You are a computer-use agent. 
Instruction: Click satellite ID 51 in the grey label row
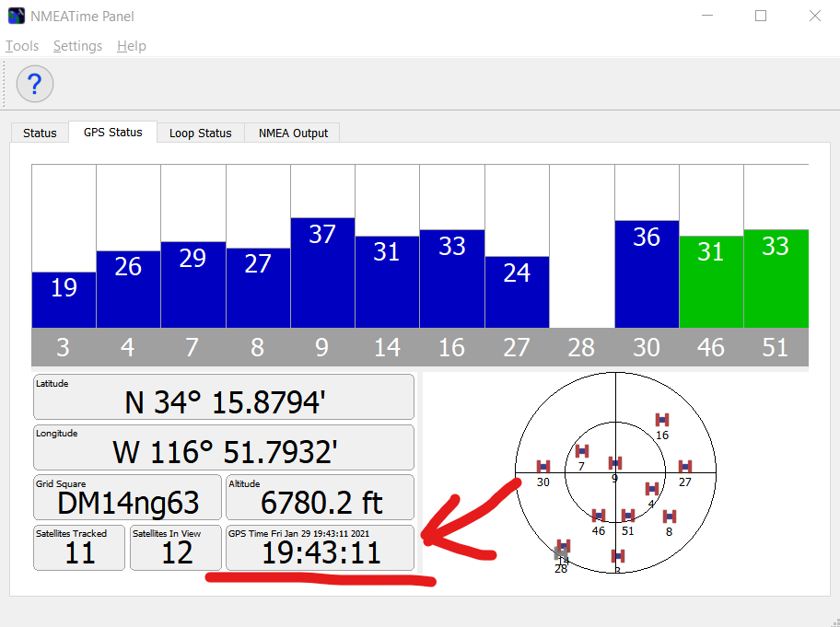(x=776, y=347)
